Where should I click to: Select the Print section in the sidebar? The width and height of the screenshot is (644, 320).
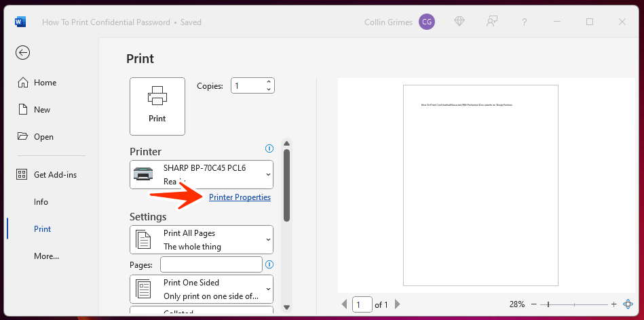pos(42,229)
